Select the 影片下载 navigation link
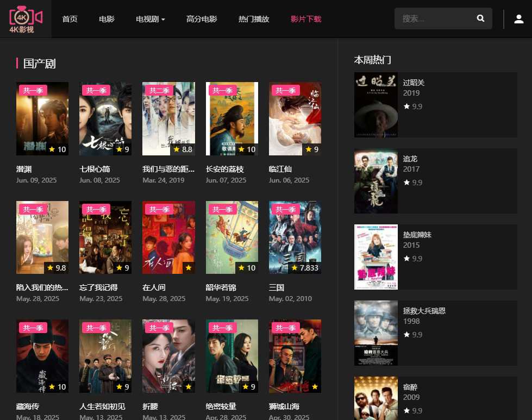The width and height of the screenshot is (532, 420). [306, 19]
